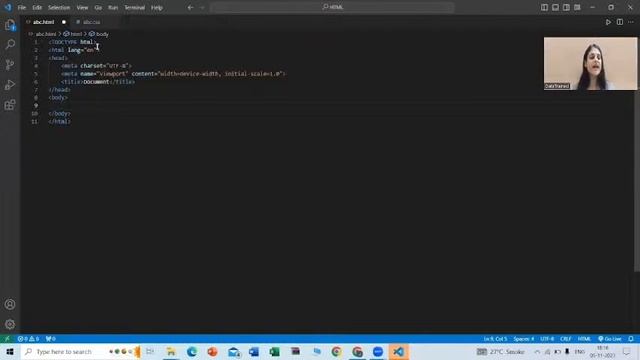Image resolution: width=640 pixels, height=360 pixels.
Task: Click the VS Code logo in title bar
Action: tap(8, 7)
